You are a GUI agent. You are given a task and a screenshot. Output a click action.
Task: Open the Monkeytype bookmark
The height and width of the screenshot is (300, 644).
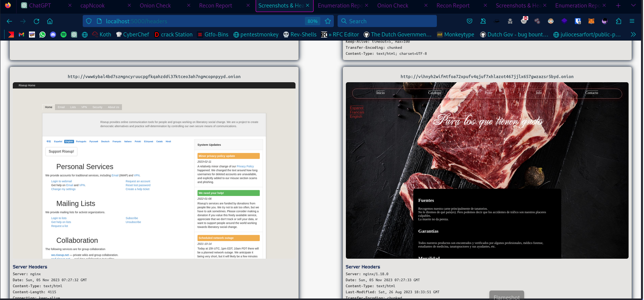pyautogui.click(x=455, y=35)
